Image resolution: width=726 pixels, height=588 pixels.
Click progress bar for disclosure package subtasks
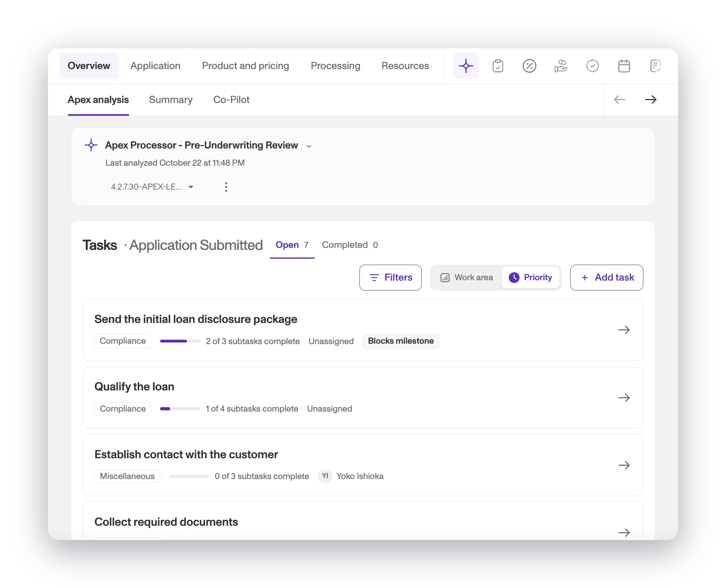click(x=180, y=341)
